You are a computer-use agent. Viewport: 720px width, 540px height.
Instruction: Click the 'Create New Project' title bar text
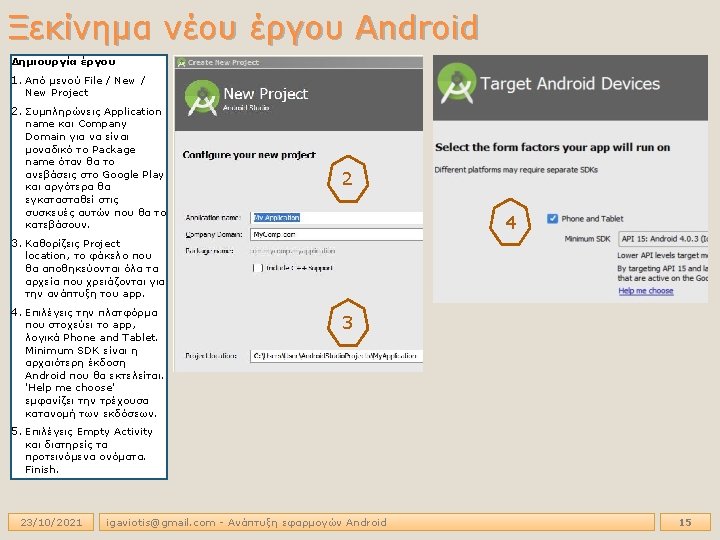[x=223, y=62]
